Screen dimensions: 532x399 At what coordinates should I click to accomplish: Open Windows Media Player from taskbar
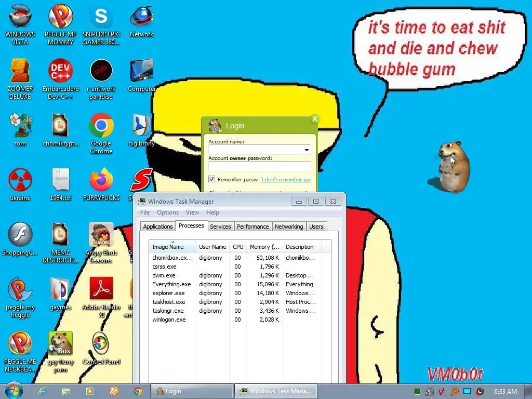(89, 391)
